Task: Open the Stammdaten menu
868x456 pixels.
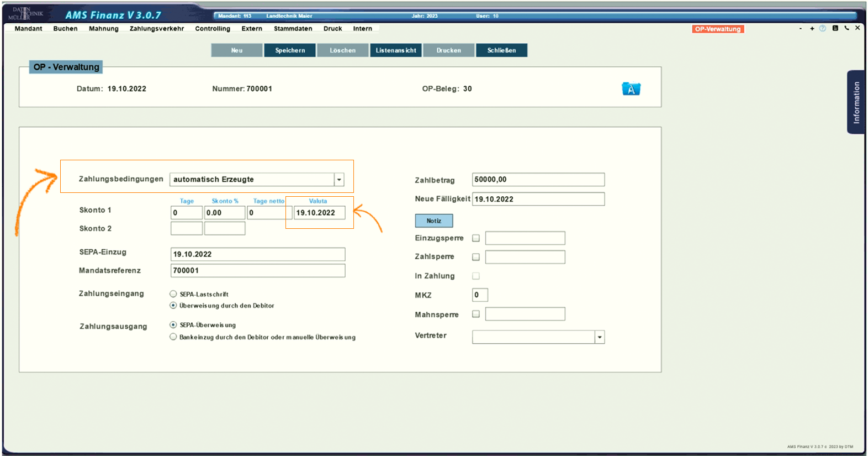Action: [x=293, y=29]
